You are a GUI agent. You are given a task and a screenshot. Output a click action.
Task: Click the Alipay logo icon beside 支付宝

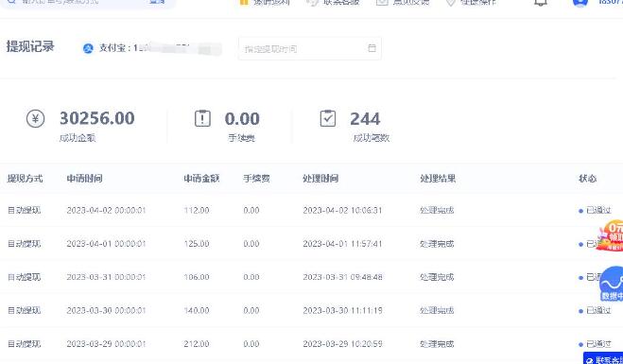pyautogui.click(x=88, y=48)
